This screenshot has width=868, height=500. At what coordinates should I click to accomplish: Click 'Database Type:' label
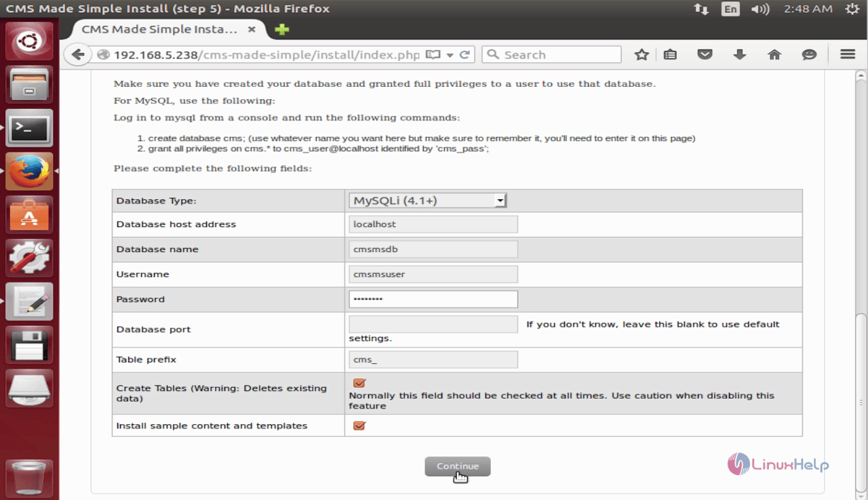tap(156, 201)
